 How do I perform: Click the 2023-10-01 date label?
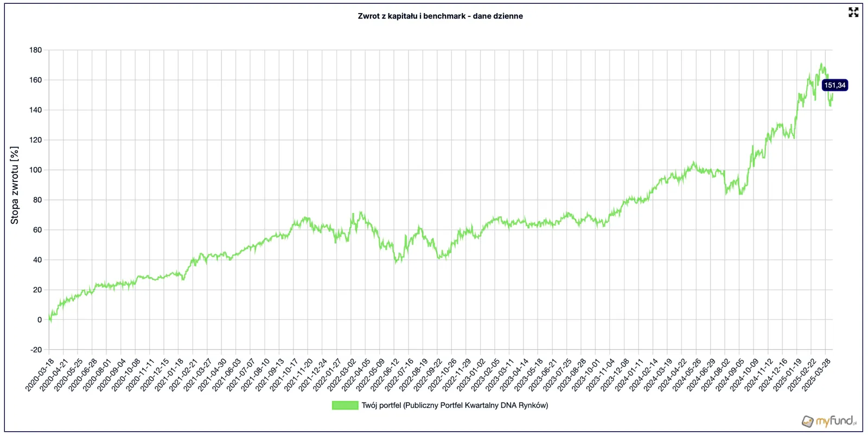(586, 375)
